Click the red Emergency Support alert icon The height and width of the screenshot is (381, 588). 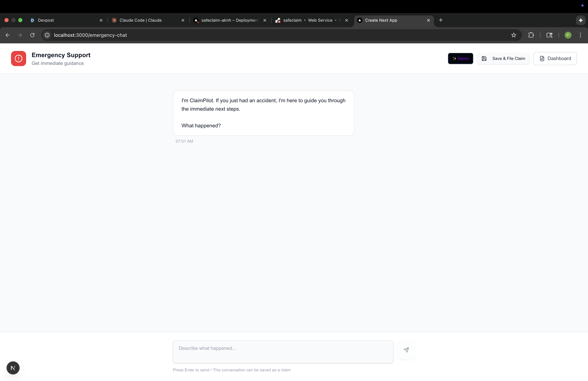pyautogui.click(x=19, y=59)
